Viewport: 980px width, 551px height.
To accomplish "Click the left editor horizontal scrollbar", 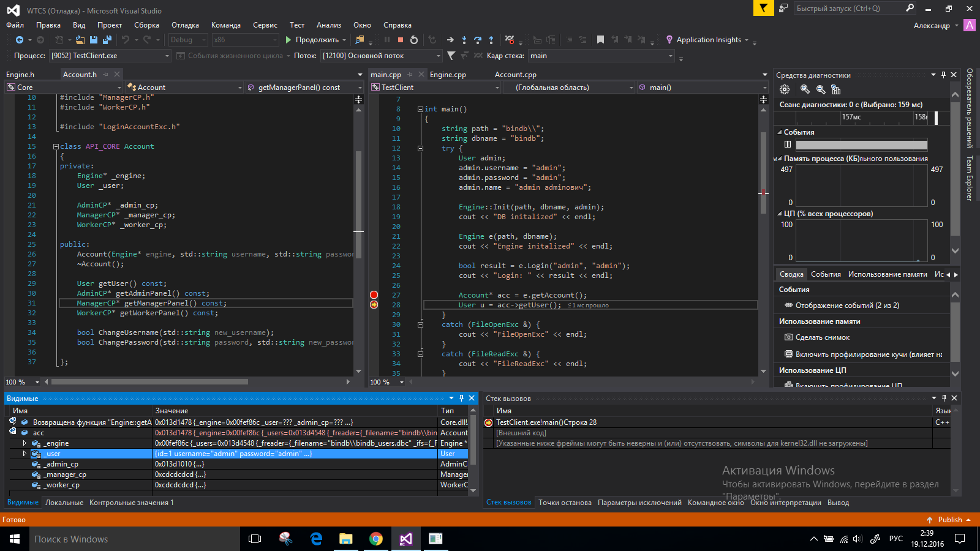I will (150, 382).
